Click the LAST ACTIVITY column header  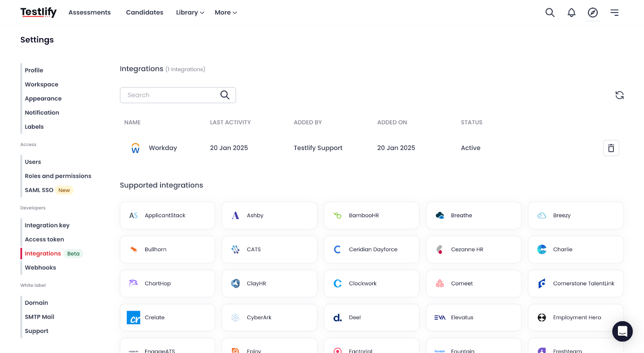[x=230, y=123]
